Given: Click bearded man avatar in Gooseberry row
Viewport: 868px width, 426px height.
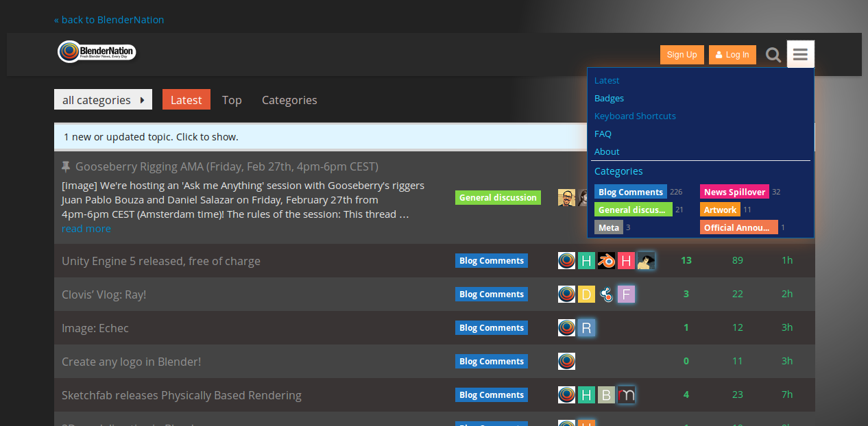Looking at the screenshot, I should (x=566, y=198).
